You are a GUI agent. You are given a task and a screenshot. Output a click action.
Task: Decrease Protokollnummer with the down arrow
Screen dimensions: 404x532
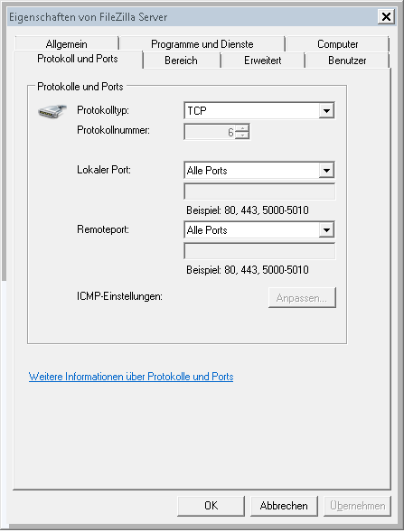(x=242, y=135)
